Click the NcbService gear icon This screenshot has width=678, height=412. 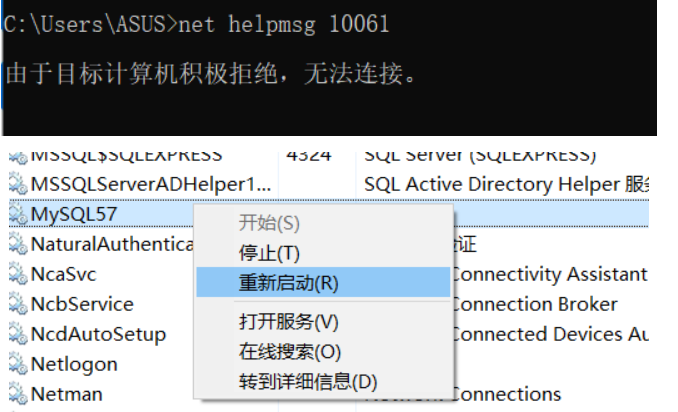click(18, 304)
